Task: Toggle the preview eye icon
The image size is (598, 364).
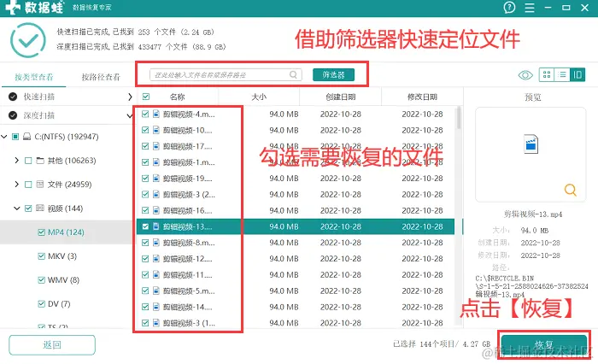Action: pos(525,75)
